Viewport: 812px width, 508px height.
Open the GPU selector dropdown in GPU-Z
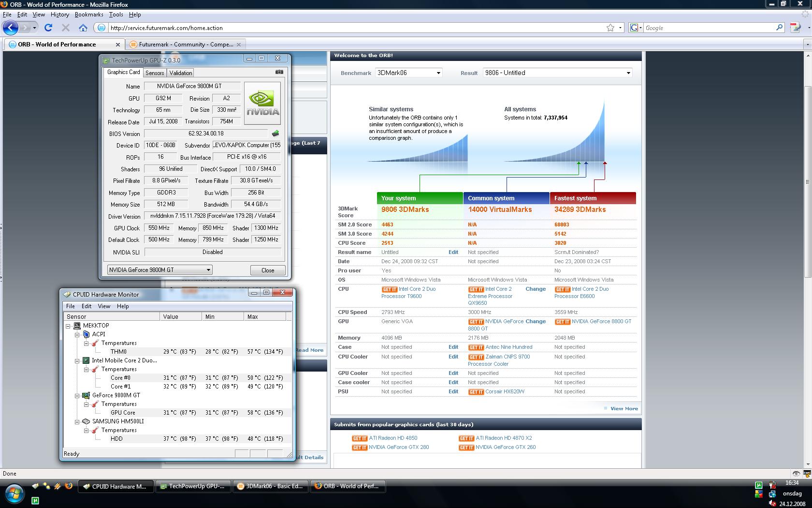159,270
